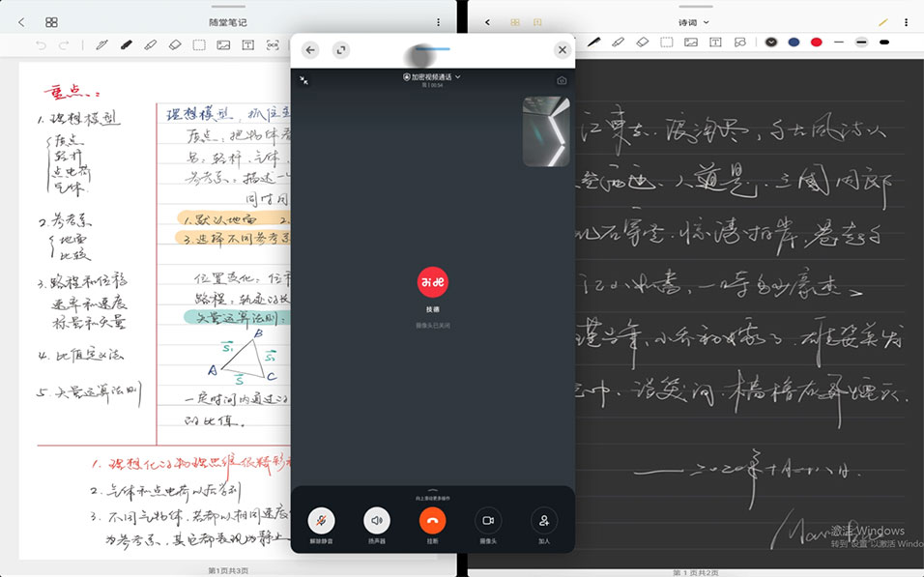Flip camera in the video call
This screenshot has width=924, height=577.
coord(562,81)
